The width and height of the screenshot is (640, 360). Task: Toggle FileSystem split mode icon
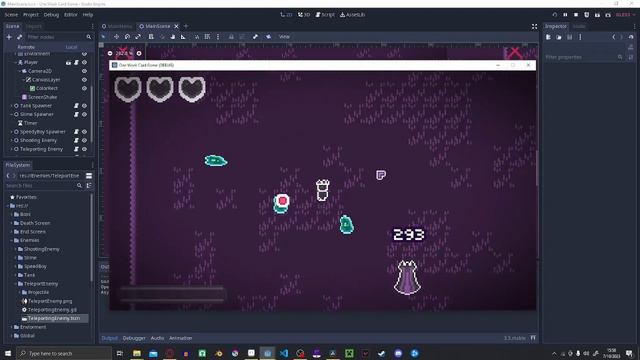point(89,176)
